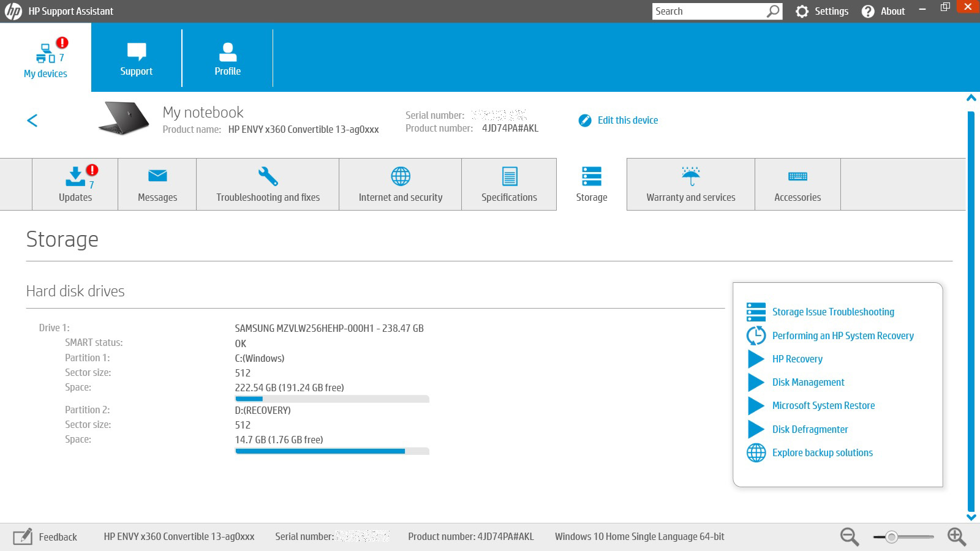Viewport: 980px width, 551px height.
Task: Open Storage Issue Troubleshooting link
Action: click(x=833, y=312)
